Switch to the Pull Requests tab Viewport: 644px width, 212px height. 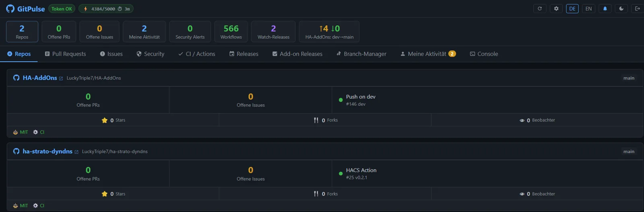(x=65, y=54)
